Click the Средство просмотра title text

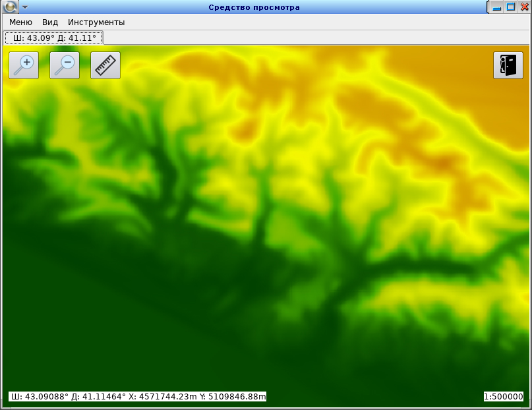(254, 7)
